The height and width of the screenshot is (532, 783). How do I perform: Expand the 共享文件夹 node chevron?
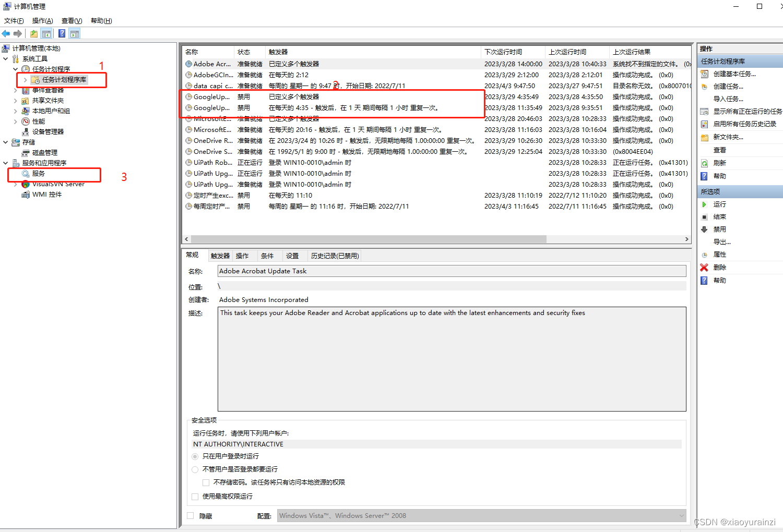tap(16, 101)
